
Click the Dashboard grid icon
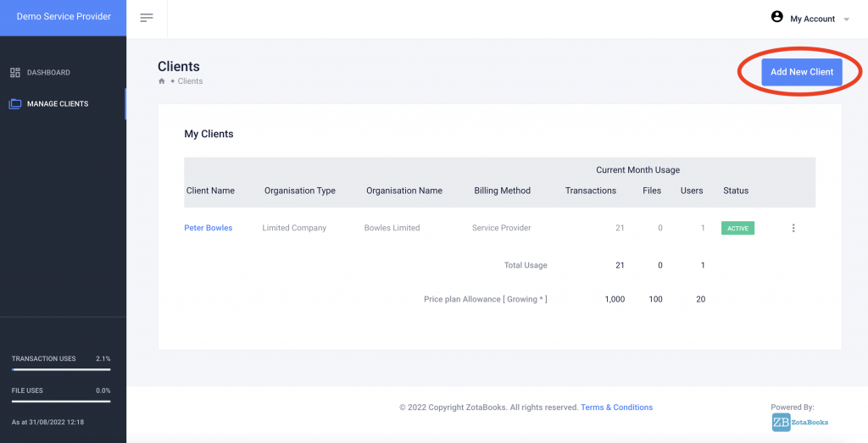coord(15,73)
